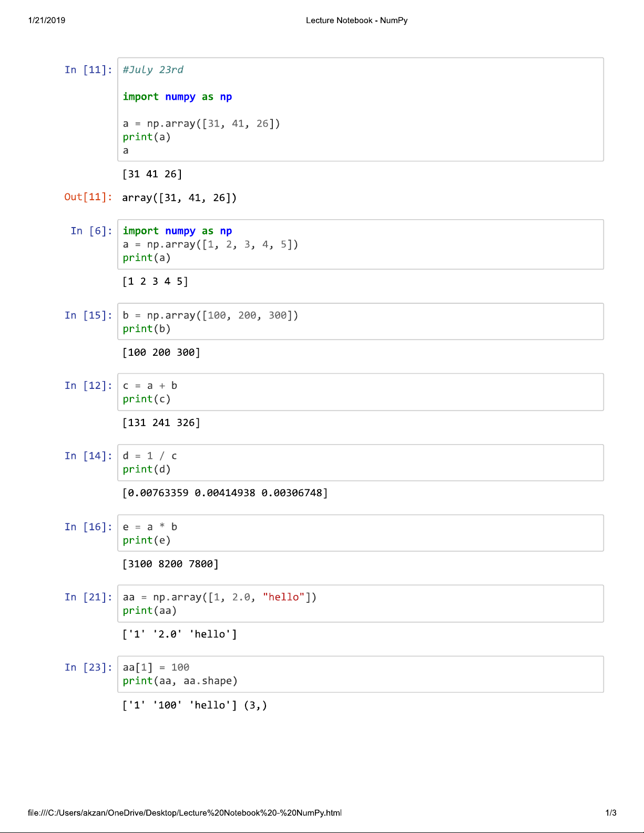
Task: Click the '[1 2 3 4 5]' output
Action: click(155, 282)
